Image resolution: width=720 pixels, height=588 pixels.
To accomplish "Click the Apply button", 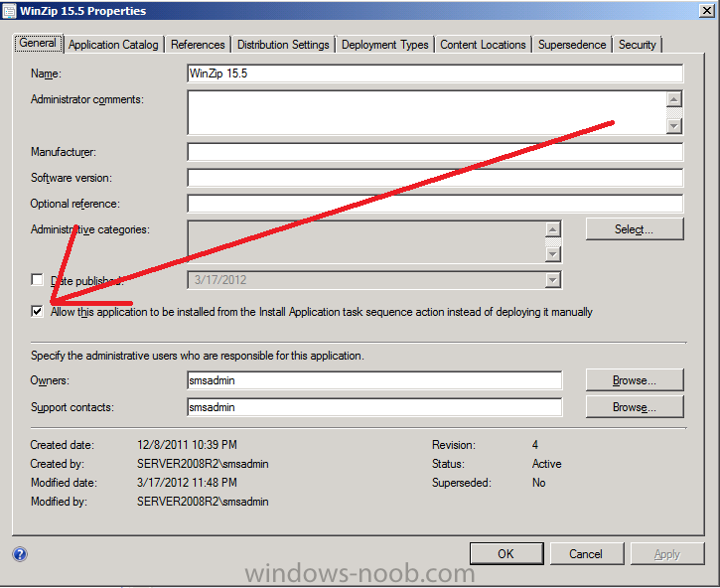I will pyautogui.click(x=666, y=553).
